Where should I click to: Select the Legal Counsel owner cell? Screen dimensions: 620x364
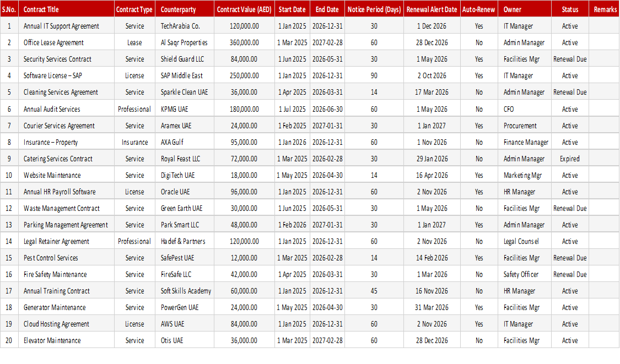tap(525, 242)
